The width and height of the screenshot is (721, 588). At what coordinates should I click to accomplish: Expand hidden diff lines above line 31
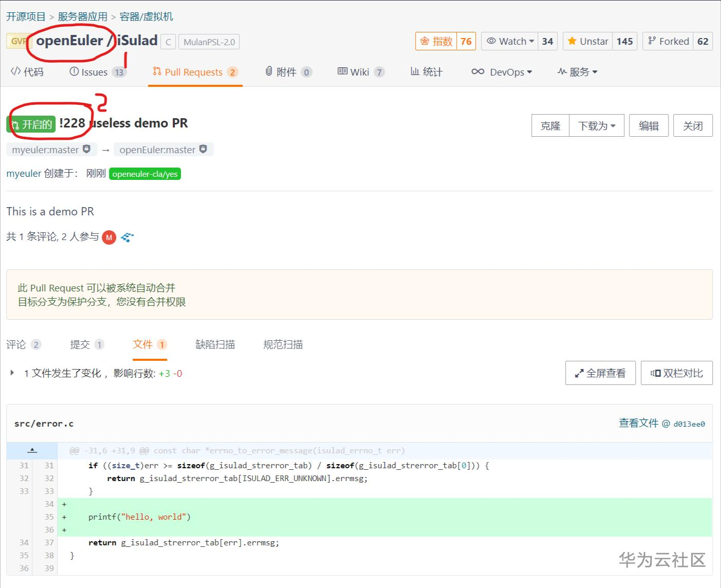click(x=32, y=450)
